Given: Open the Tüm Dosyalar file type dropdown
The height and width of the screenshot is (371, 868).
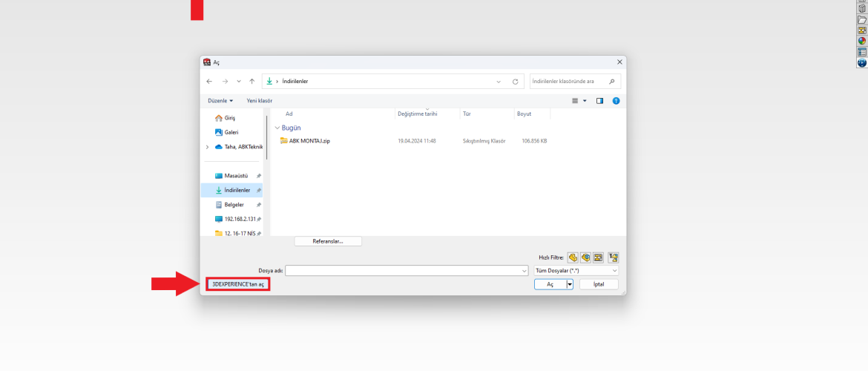Looking at the screenshot, I should tap(576, 271).
